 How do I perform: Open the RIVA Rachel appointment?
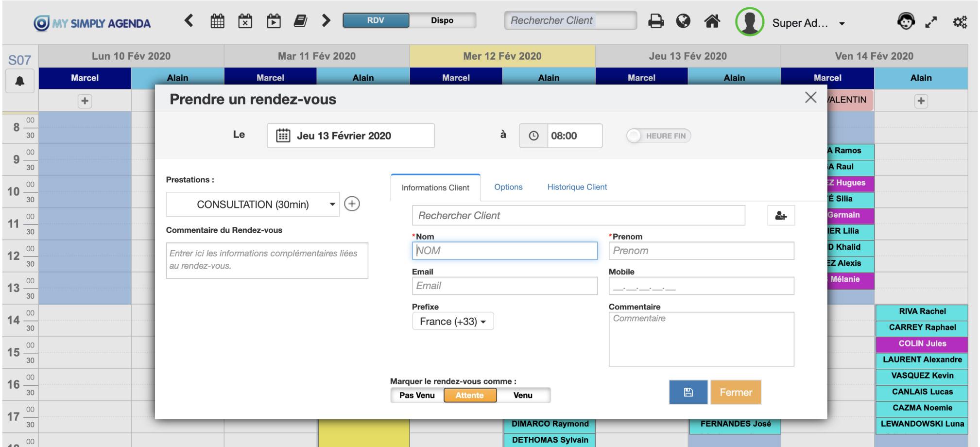point(922,311)
